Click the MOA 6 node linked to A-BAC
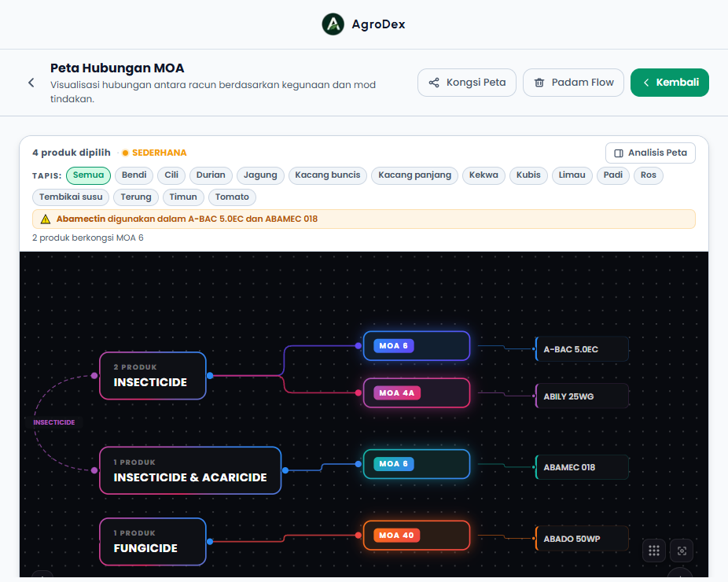This screenshot has width=728, height=582. click(417, 346)
